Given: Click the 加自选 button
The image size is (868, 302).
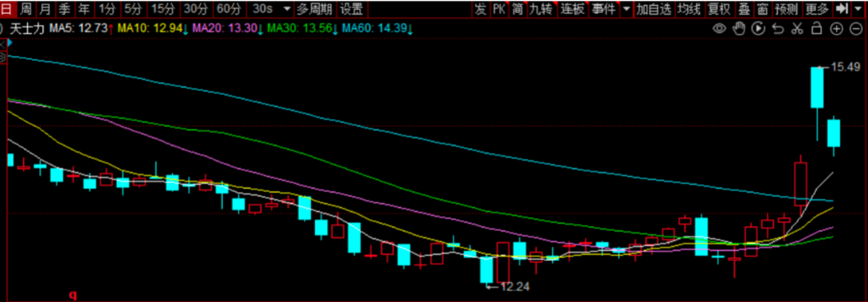Looking at the screenshot, I should pyautogui.click(x=653, y=9).
